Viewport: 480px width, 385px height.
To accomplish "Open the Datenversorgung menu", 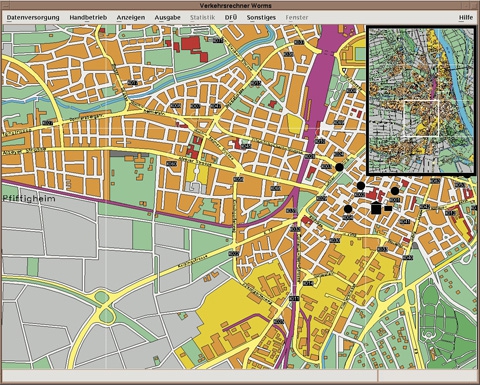I will pyautogui.click(x=33, y=18).
